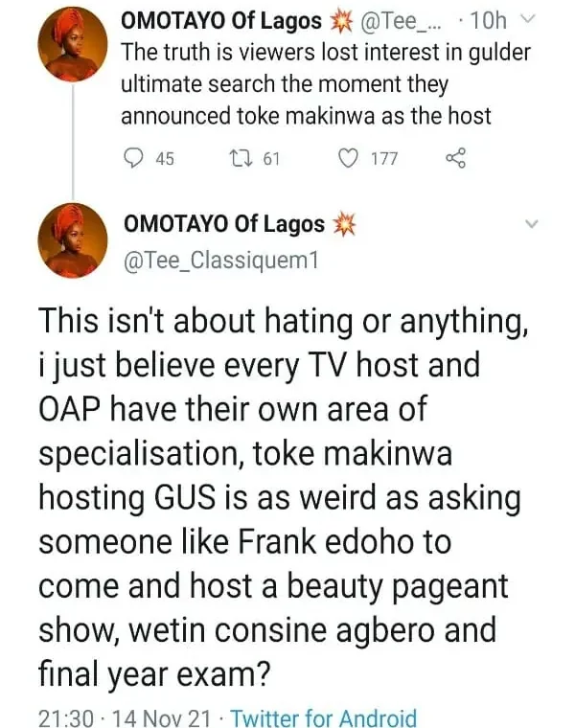The height and width of the screenshot is (728, 575).
Task: Tap the retweet count 61
Action: pos(270,159)
